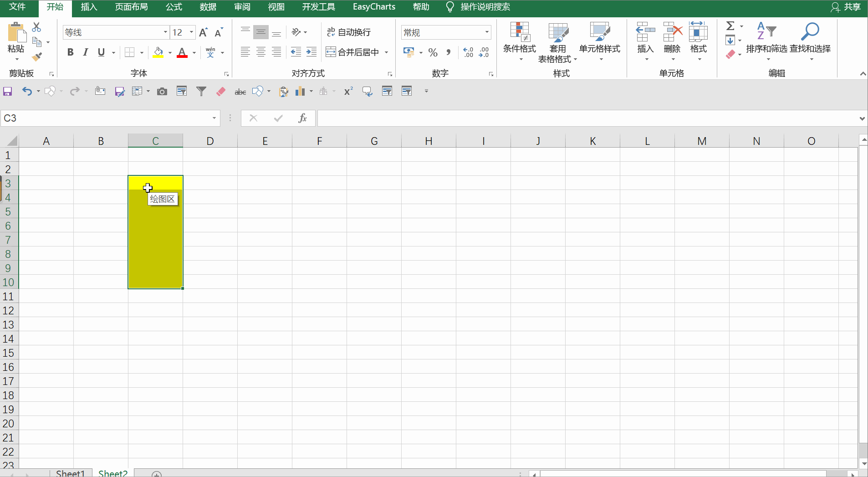Increase decimal places
Screen dimensions: 868x477
tap(468, 52)
